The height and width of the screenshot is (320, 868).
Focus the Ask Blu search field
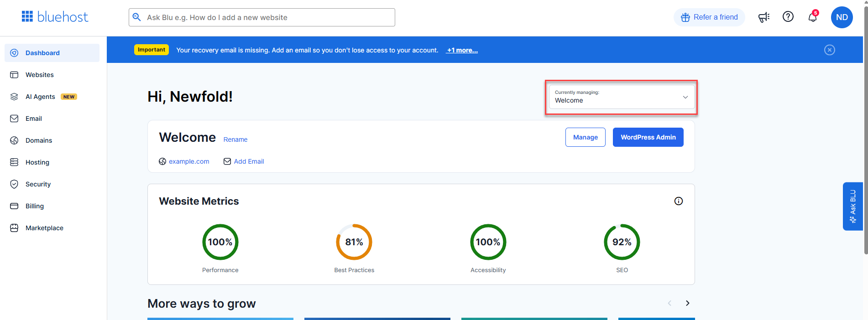pyautogui.click(x=262, y=17)
